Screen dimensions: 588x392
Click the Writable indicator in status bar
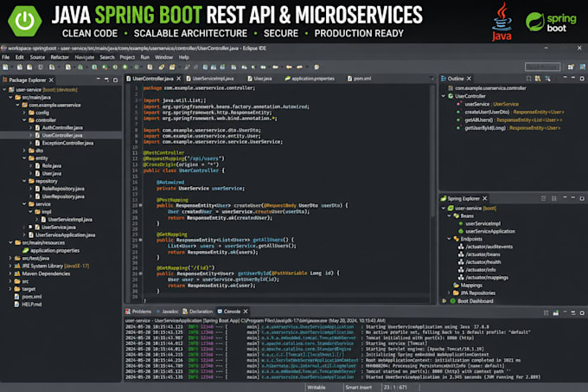tap(316, 388)
